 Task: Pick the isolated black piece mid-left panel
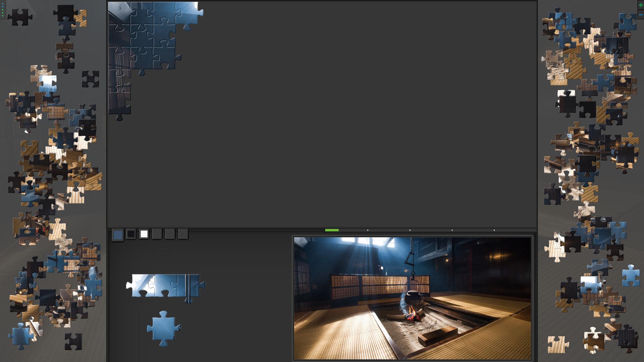(90, 79)
